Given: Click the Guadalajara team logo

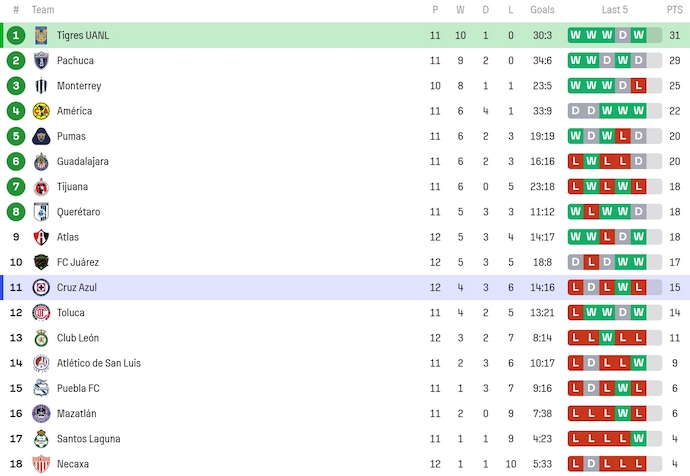Looking at the screenshot, I should click(41, 161).
